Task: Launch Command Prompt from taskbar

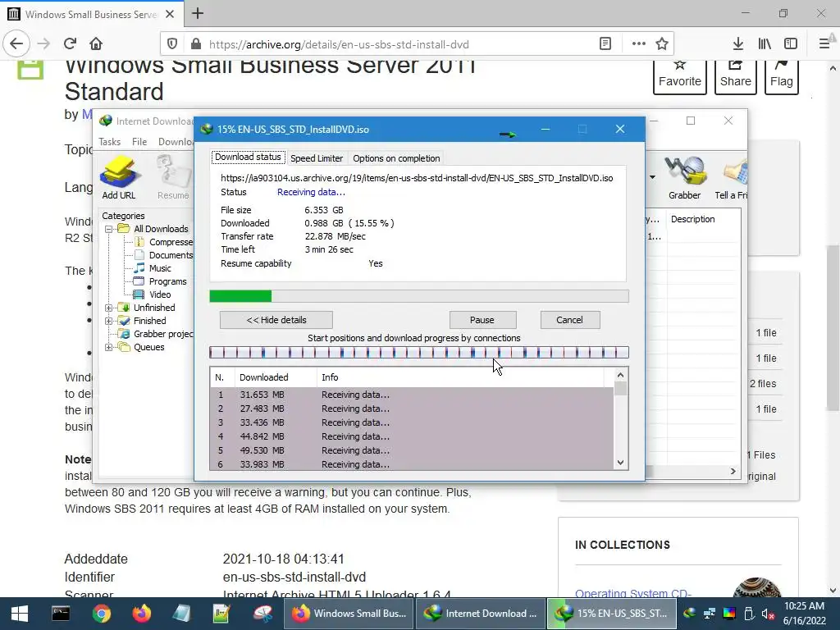Action: coord(60,614)
